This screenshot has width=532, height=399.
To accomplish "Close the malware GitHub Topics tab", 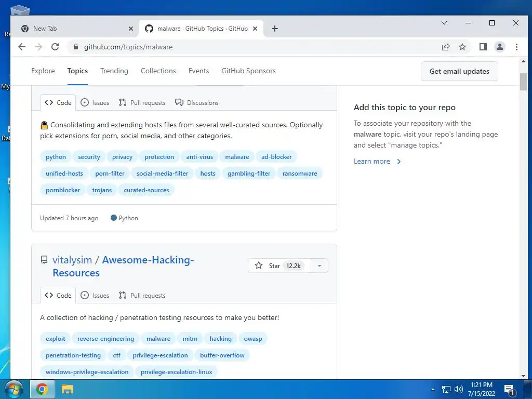I will [255, 29].
